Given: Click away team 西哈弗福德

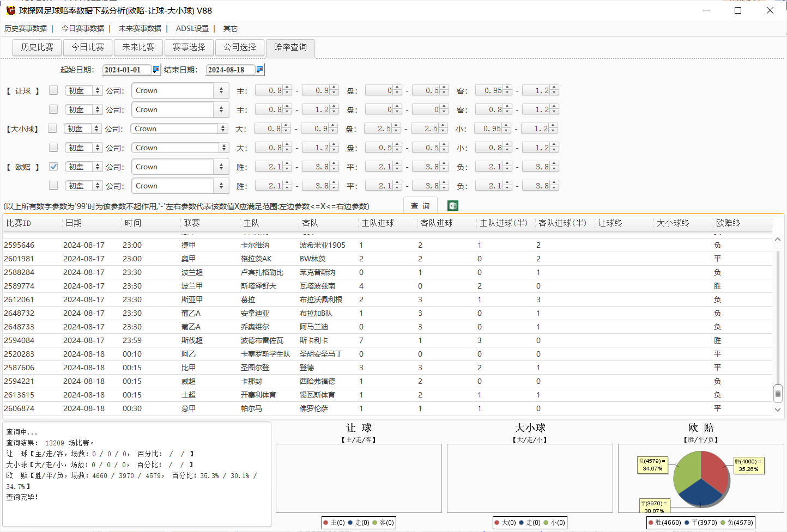Looking at the screenshot, I should point(318,381).
